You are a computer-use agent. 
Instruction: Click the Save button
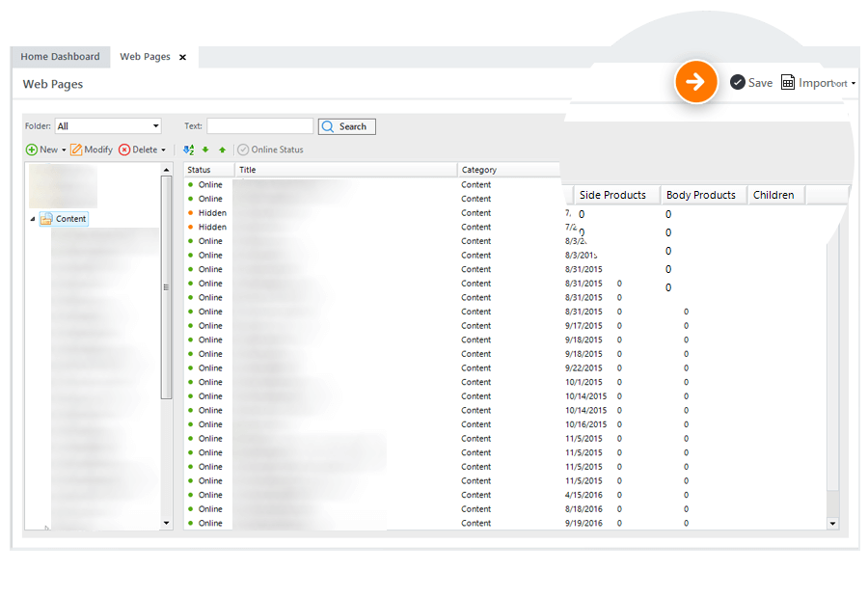(x=751, y=83)
